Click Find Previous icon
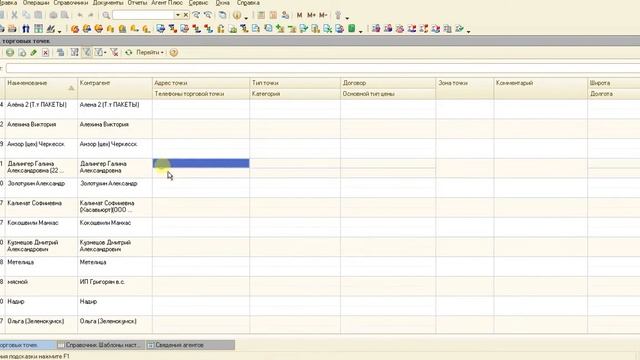The image size is (640, 360). (x=208, y=16)
